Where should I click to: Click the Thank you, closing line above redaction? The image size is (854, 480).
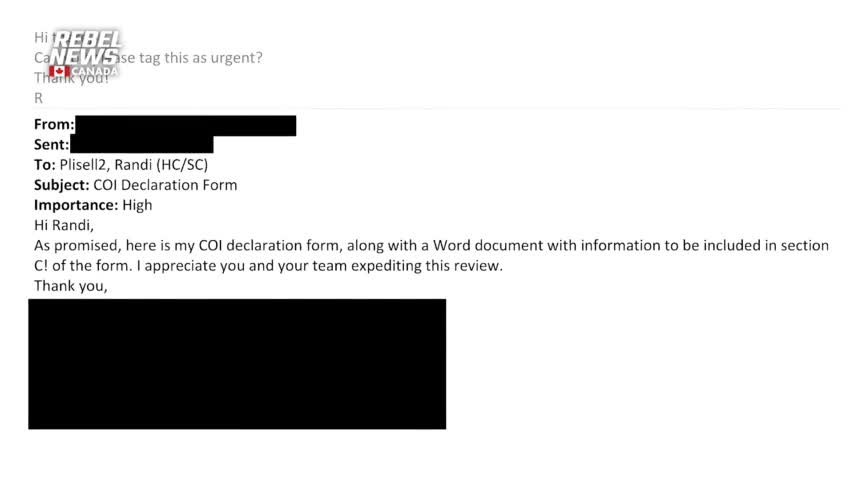click(x=71, y=285)
